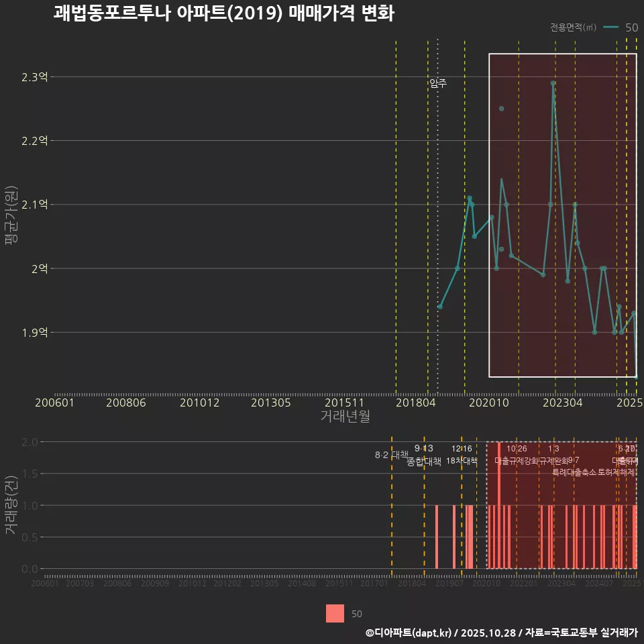
Task: Open the ©디아파트(dapt.kr) source link
Action: pyautogui.click(x=412, y=632)
